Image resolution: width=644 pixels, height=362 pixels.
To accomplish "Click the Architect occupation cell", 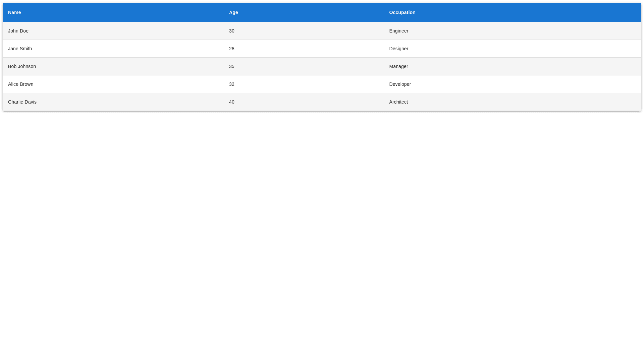I will [x=398, y=102].
